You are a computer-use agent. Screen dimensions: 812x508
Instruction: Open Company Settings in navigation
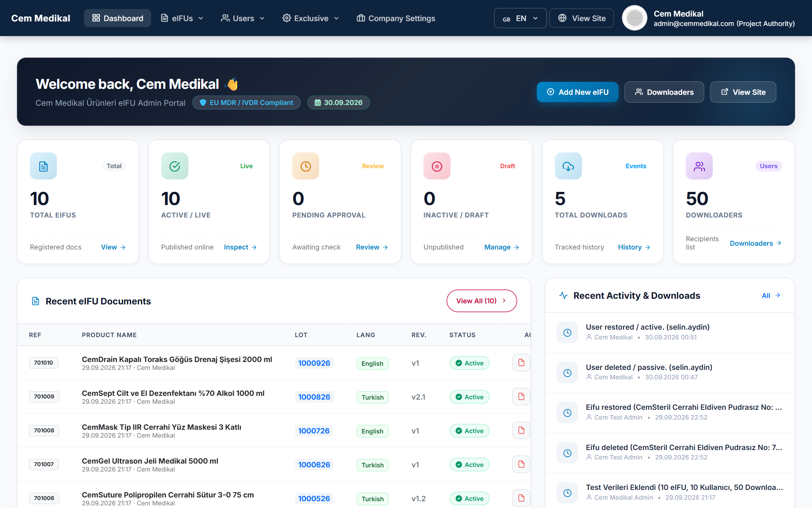click(x=396, y=18)
